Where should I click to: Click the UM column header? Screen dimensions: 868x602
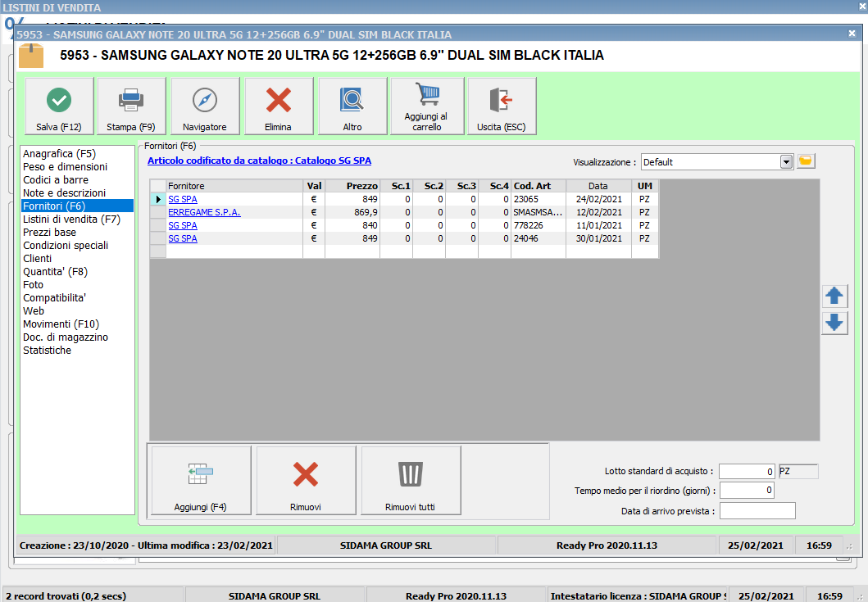click(645, 186)
